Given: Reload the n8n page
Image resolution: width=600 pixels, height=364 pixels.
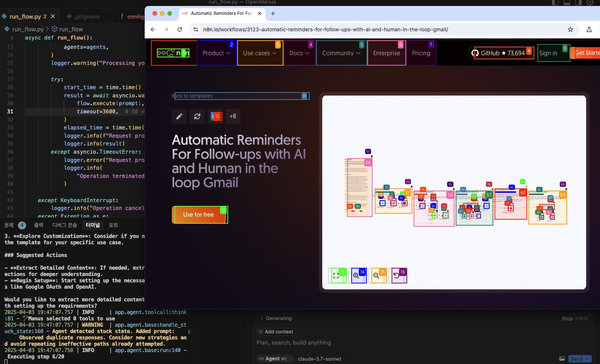Looking at the screenshot, I should [x=180, y=29].
